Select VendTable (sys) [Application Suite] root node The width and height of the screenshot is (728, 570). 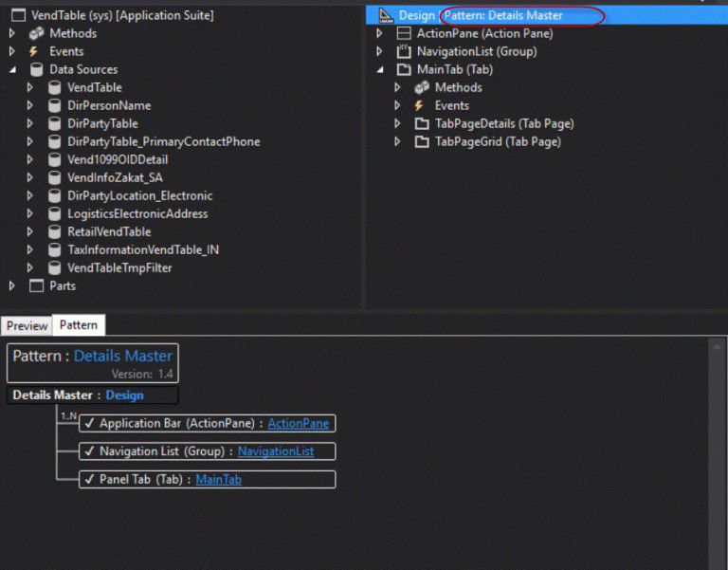(122, 15)
